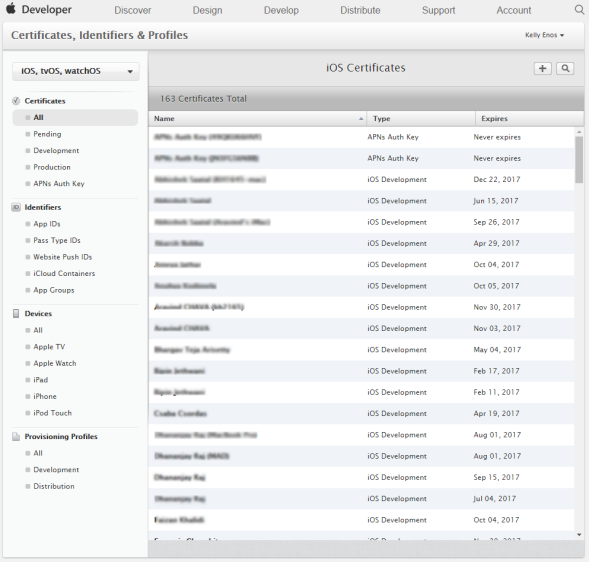Screen dimensions: 589x562
Task: Select All under Devices
Action: coord(38,330)
